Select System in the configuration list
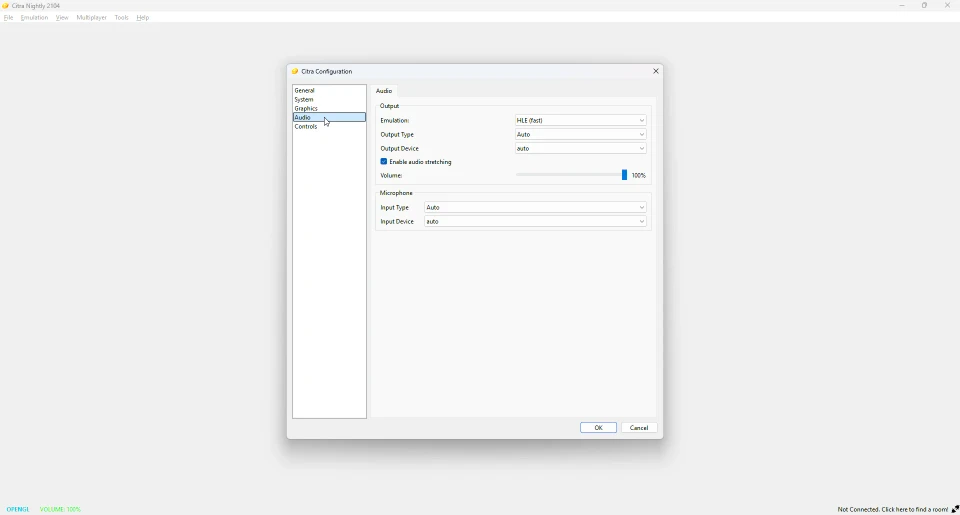Viewport: 960px width, 515px height. click(329, 99)
